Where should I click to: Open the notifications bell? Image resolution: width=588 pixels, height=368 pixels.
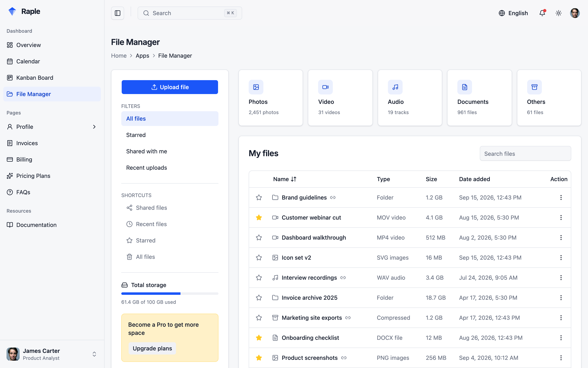click(542, 13)
